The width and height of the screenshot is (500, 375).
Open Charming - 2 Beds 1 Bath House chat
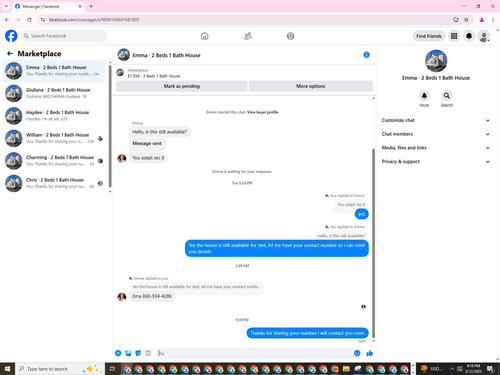point(54,161)
